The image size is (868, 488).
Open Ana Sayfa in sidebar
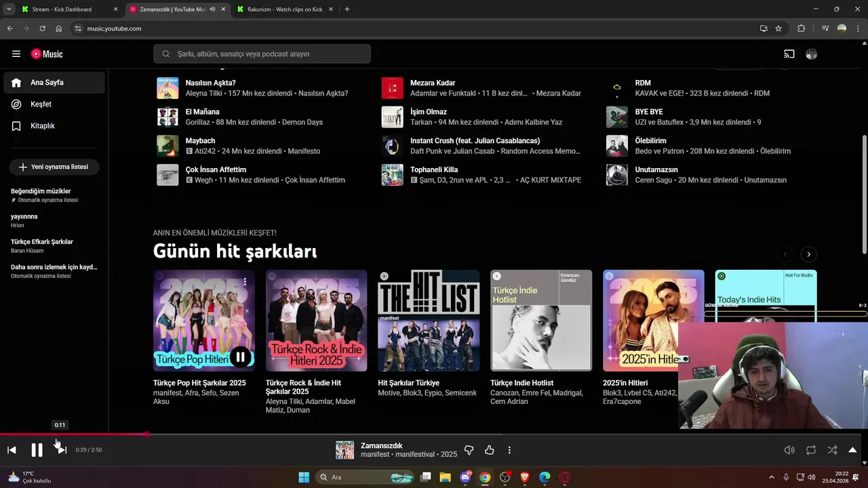point(54,83)
